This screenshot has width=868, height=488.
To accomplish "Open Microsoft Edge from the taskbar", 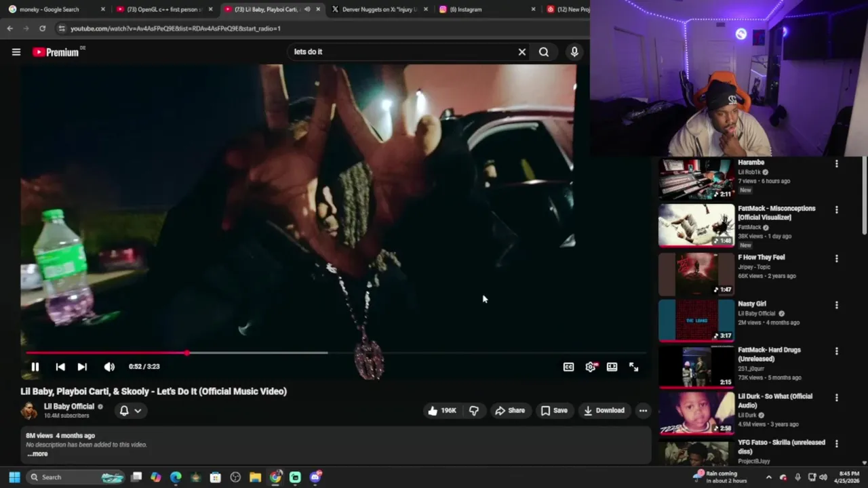I will [176, 477].
